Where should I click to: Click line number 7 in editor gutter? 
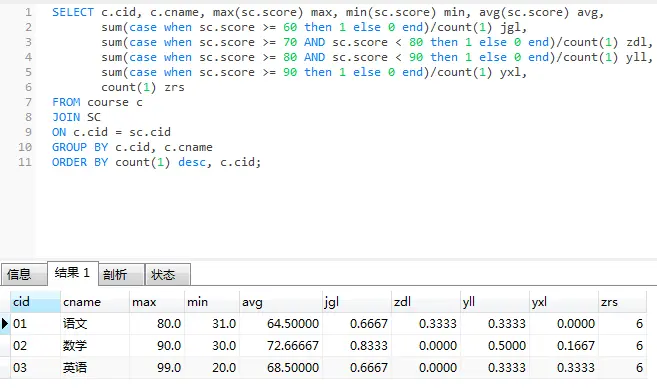[x=28, y=102]
